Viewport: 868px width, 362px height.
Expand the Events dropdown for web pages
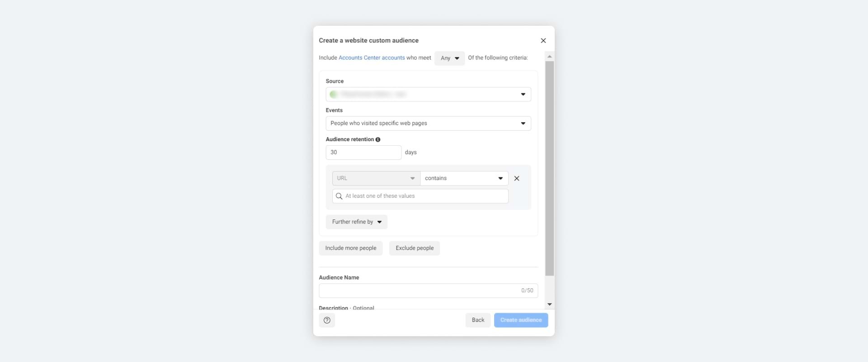tap(428, 123)
